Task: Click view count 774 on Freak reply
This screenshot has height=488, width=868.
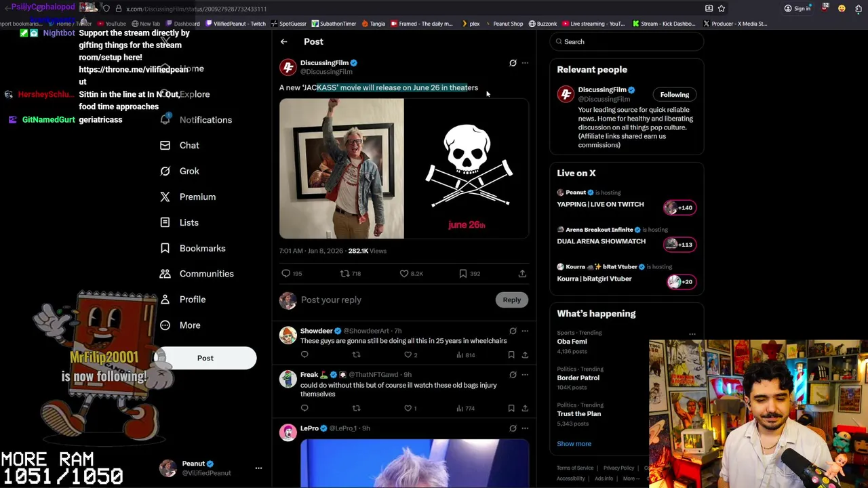Action: [x=467, y=409]
